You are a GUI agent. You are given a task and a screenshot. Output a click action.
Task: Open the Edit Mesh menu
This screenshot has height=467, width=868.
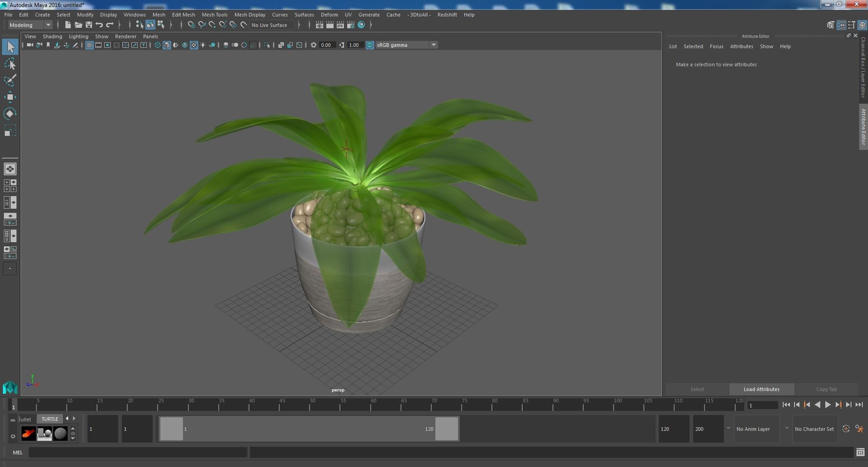tap(183, 14)
